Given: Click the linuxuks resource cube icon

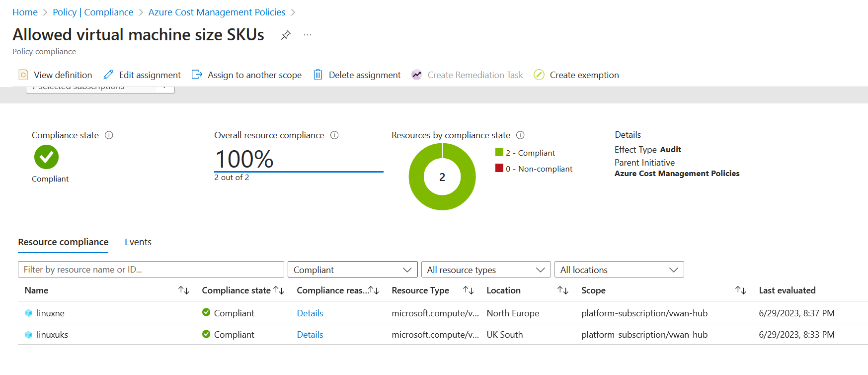Looking at the screenshot, I should tap(28, 335).
